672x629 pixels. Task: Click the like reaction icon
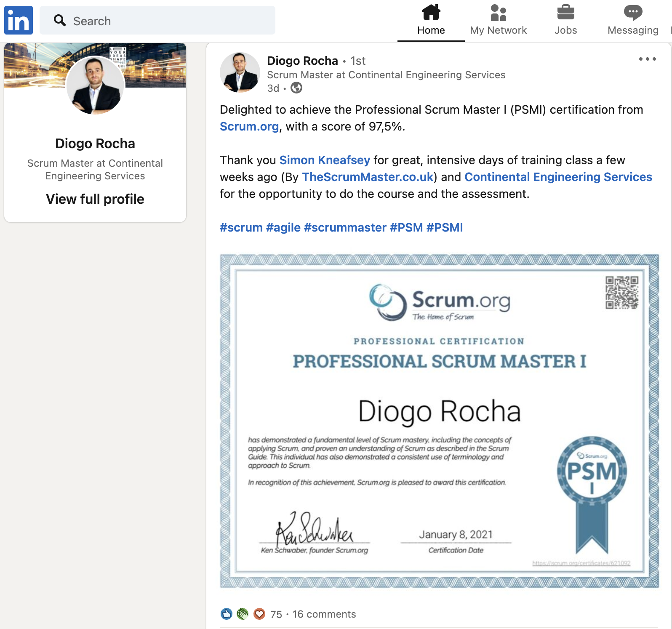(x=226, y=614)
